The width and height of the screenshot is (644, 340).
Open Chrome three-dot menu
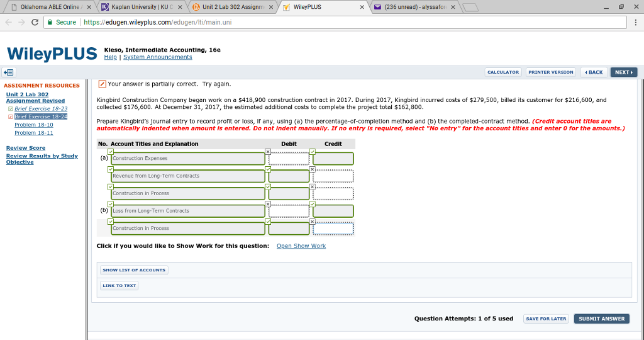point(635,22)
